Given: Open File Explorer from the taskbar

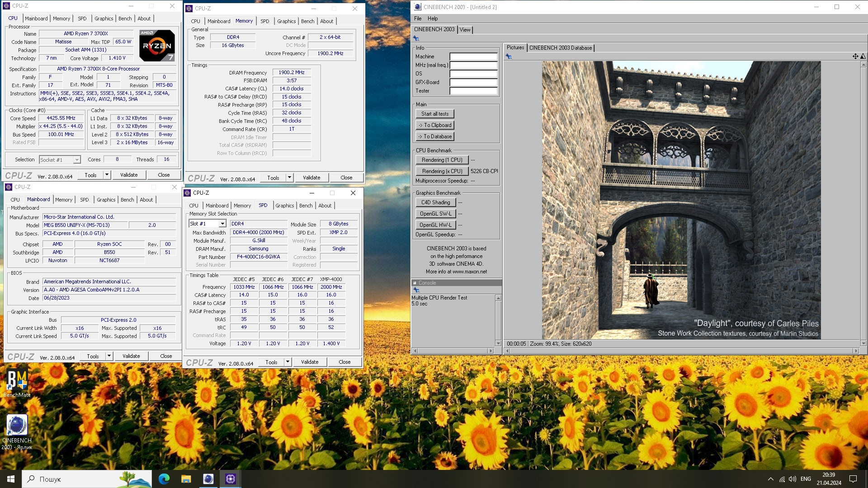Looking at the screenshot, I should point(186,479).
